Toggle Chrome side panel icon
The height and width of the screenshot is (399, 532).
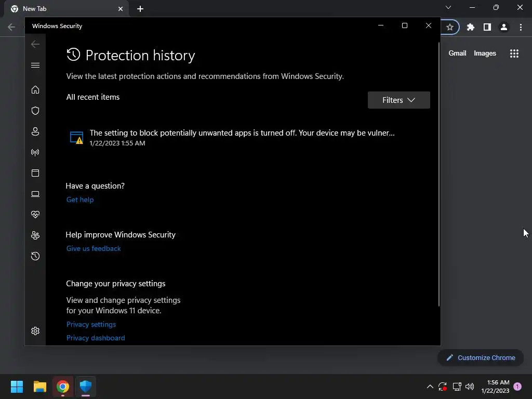(487, 27)
